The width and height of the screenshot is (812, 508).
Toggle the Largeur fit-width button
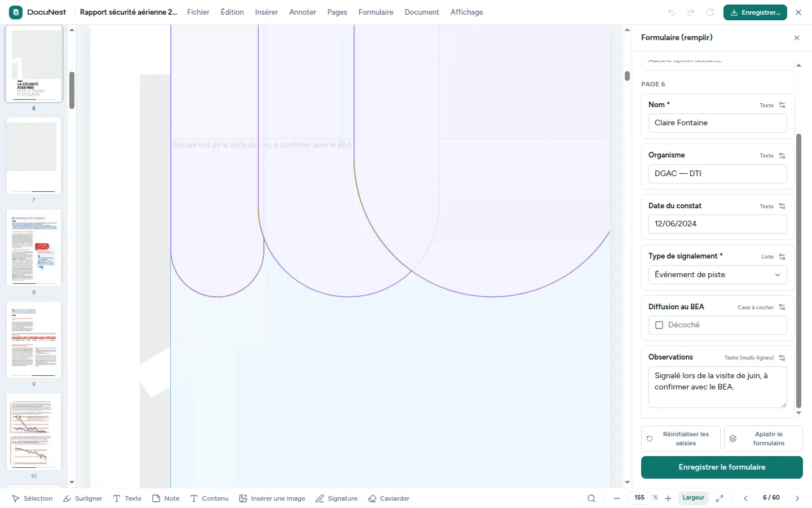(693, 498)
